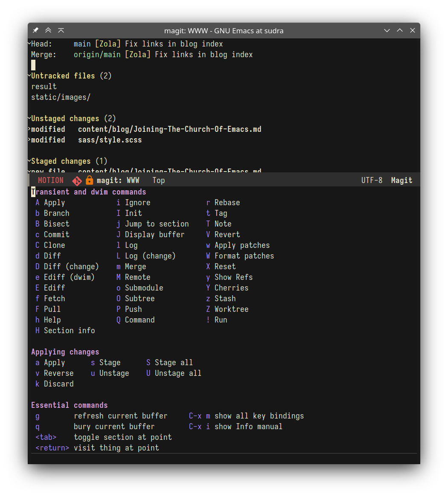This screenshot has height=497, width=448.
Task: Click Jump to section
Action: (157, 224)
